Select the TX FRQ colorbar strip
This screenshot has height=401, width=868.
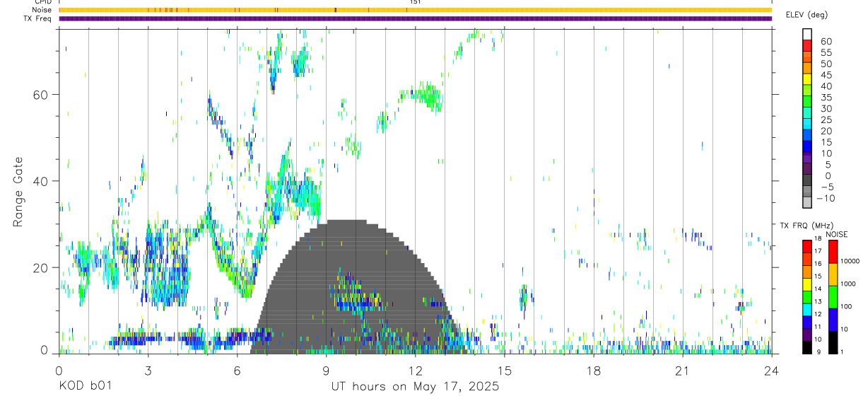click(x=807, y=297)
